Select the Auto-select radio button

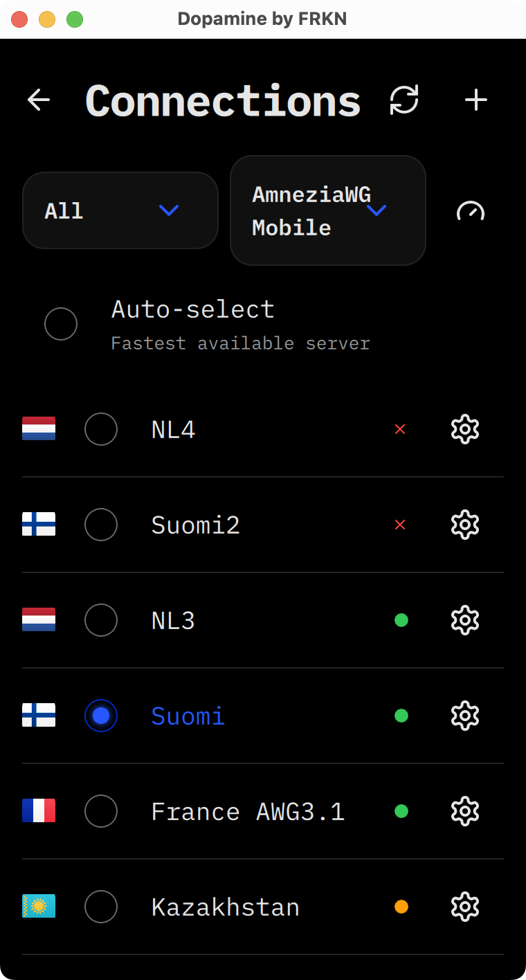(61, 324)
